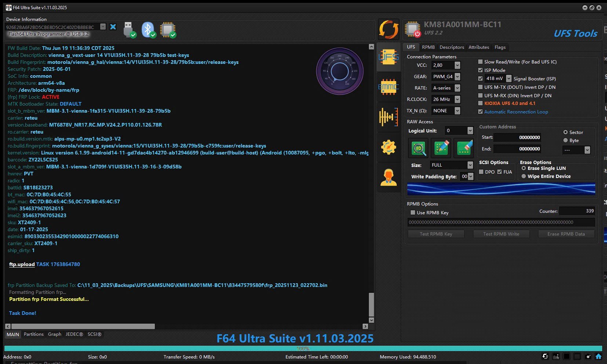The height and width of the screenshot is (364, 607).
Task: Click the blue X disconnect icon
Action: 113,27
